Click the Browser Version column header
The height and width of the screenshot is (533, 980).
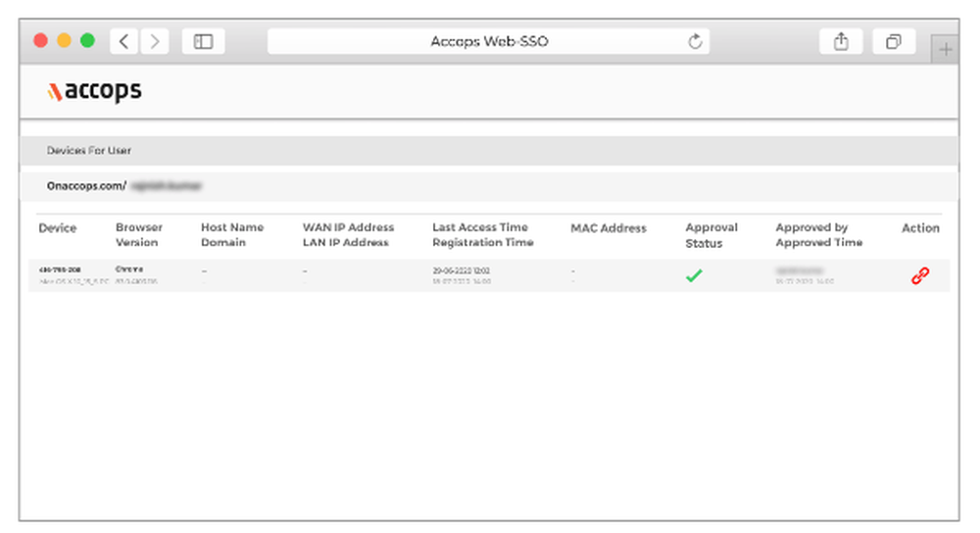(139, 235)
